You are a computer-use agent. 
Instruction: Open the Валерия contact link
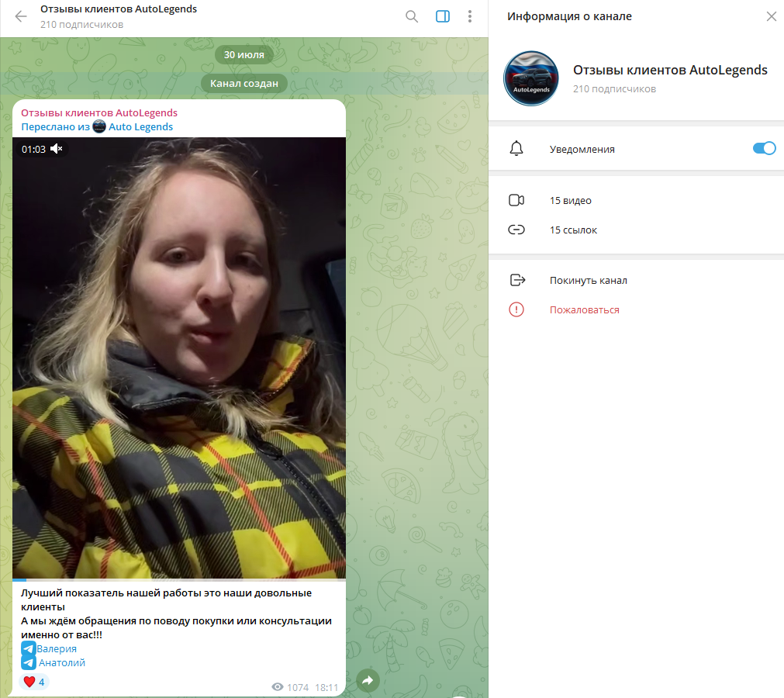(x=57, y=648)
